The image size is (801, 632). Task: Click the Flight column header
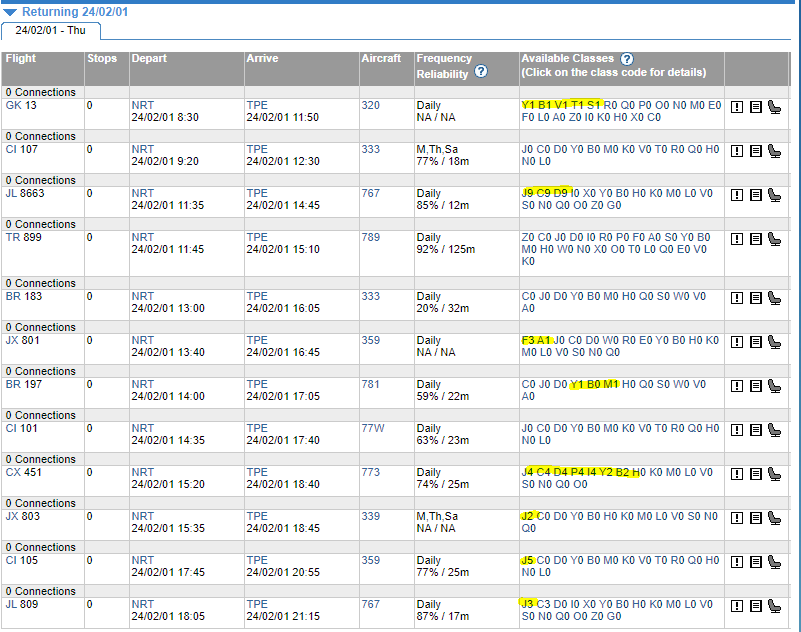pyautogui.click(x=21, y=58)
